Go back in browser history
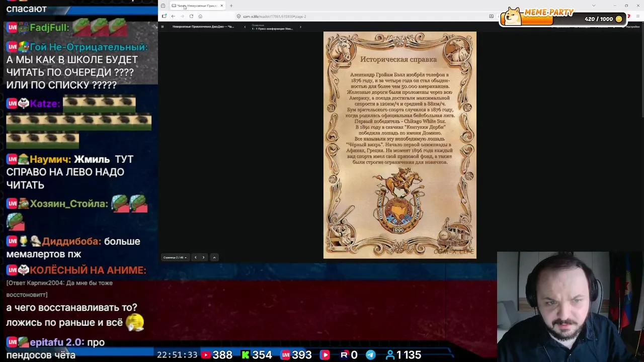 coord(173,16)
